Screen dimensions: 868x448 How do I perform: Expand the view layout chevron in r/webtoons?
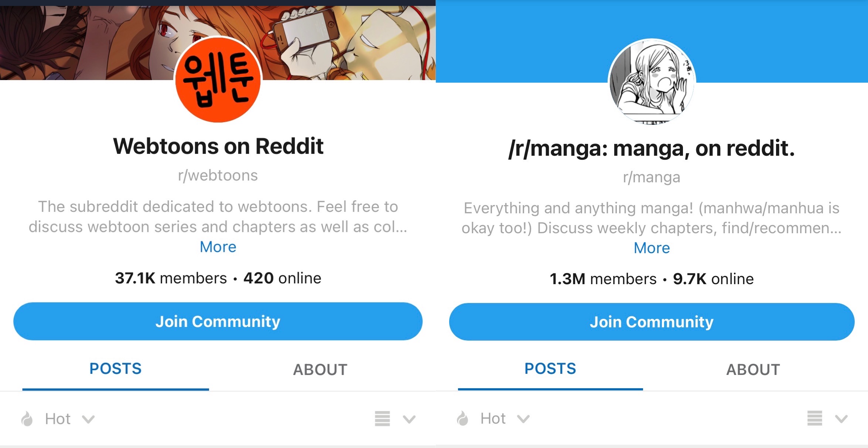(409, 419)
